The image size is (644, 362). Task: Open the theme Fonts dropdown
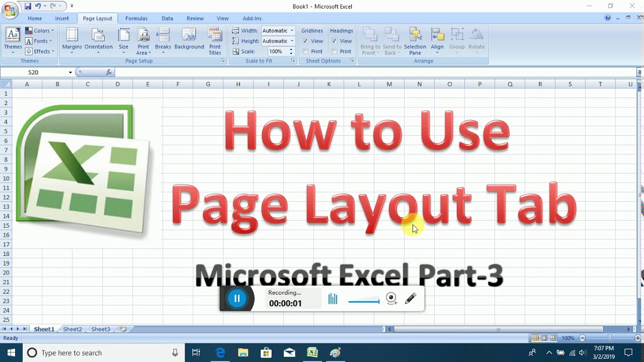tap(39, 41)
